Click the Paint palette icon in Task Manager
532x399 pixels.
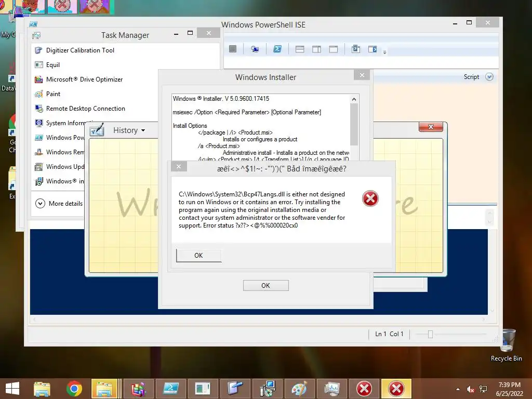pyautogui.click(x=38, y=94)
